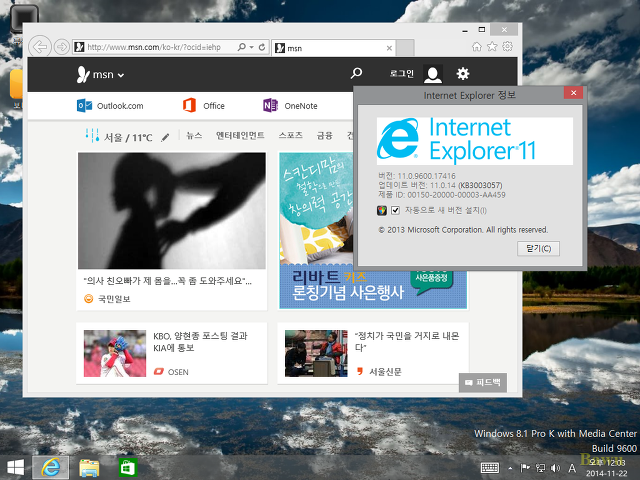Close the Internet Explorer 정보 dialog

click(573, 93)
